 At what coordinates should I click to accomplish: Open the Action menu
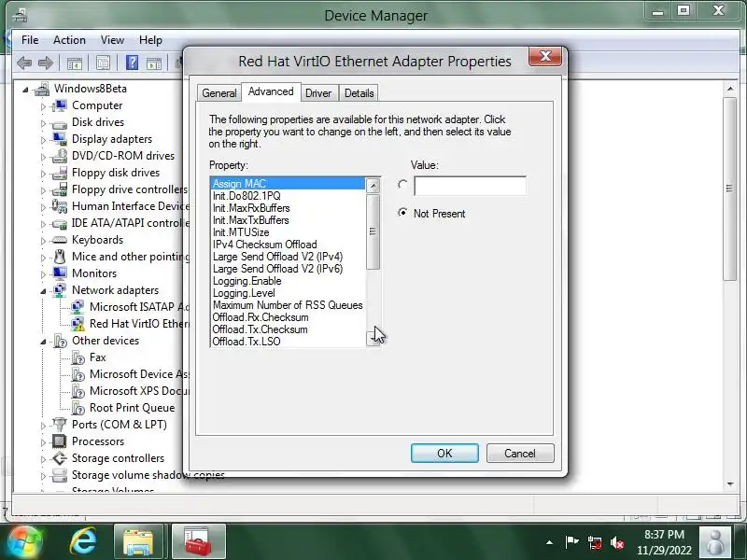click(x=69, y=40)
